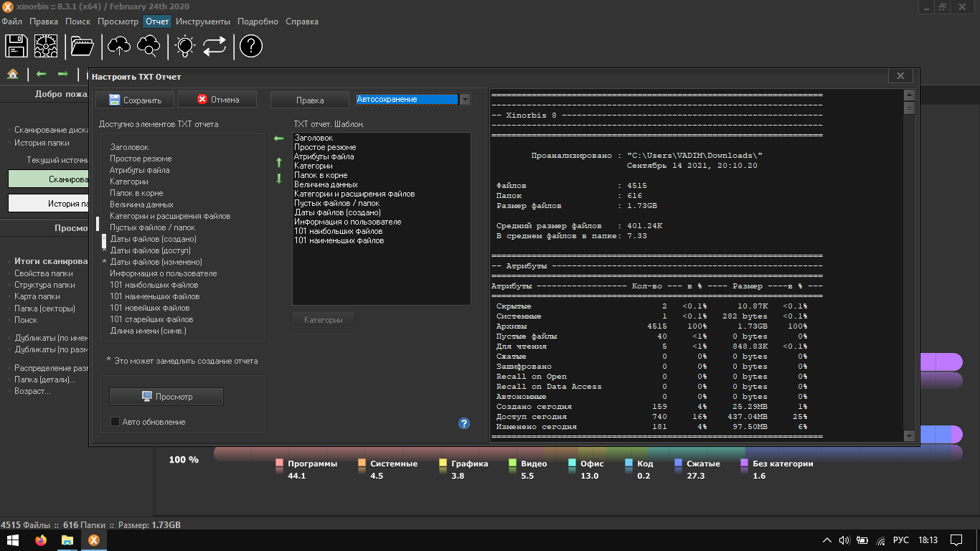Show hidden system tray icons
This screenshot has height=551, width=980.
[x=827, y=540]
